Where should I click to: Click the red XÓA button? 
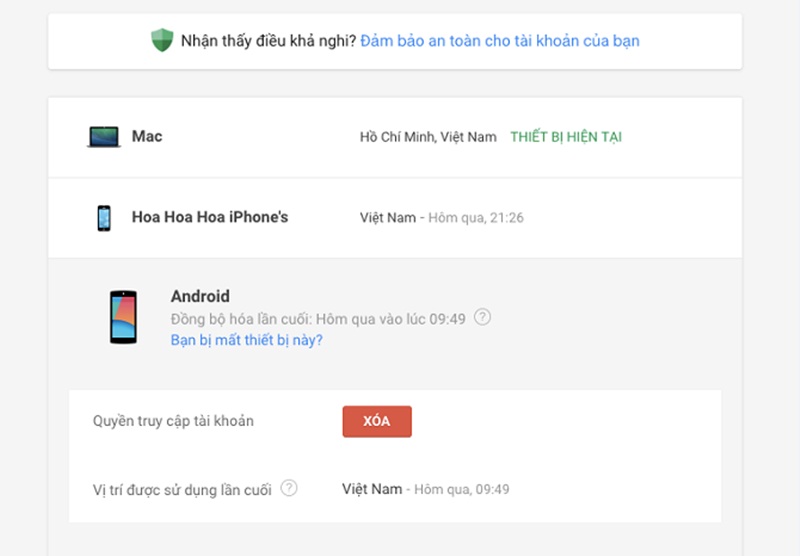[377, 421]
